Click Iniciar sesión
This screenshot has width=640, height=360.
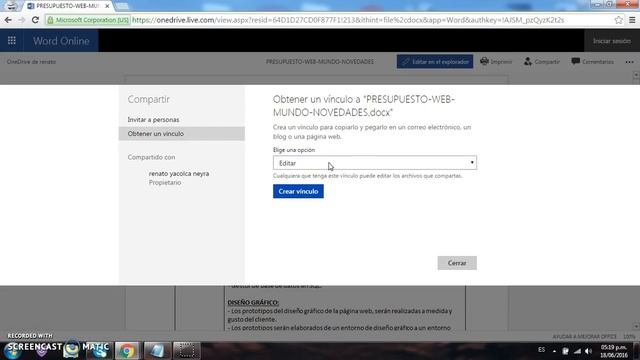[x=611, y=41]
